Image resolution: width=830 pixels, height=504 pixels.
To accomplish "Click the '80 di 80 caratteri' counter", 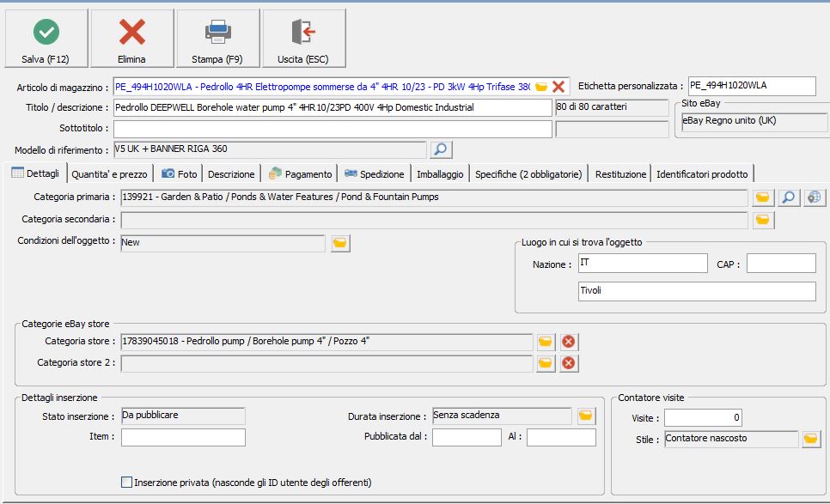I will (612, 107).
